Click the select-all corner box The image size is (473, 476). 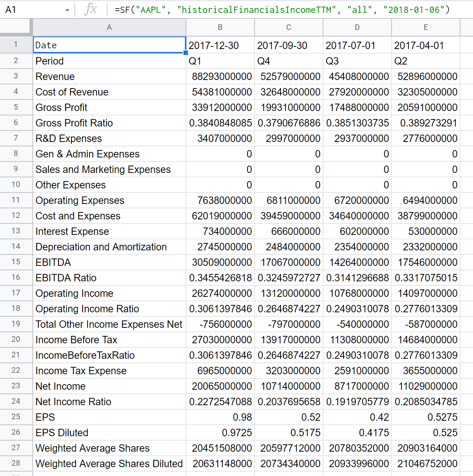[16, 27]
